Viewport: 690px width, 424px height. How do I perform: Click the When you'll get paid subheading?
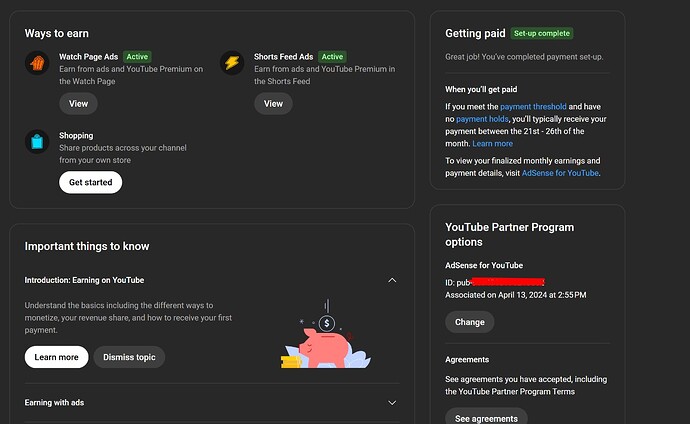[481, 89]
